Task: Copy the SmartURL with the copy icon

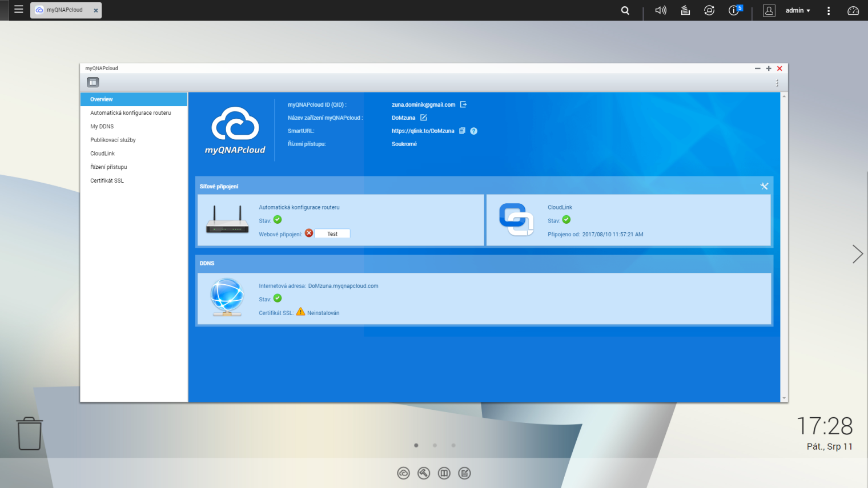Action: (x=462, y=131)
